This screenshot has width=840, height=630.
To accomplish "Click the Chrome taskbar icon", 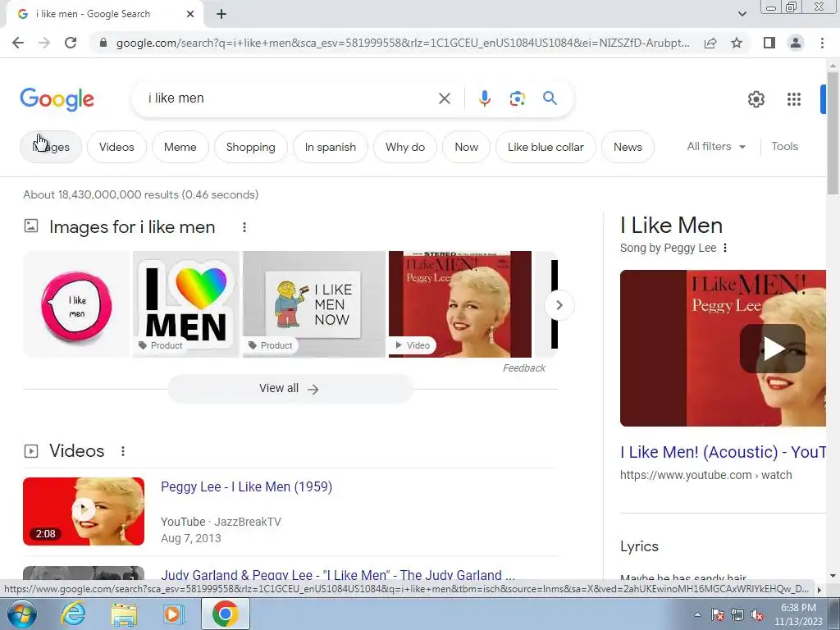I will (x=225, y=614).
